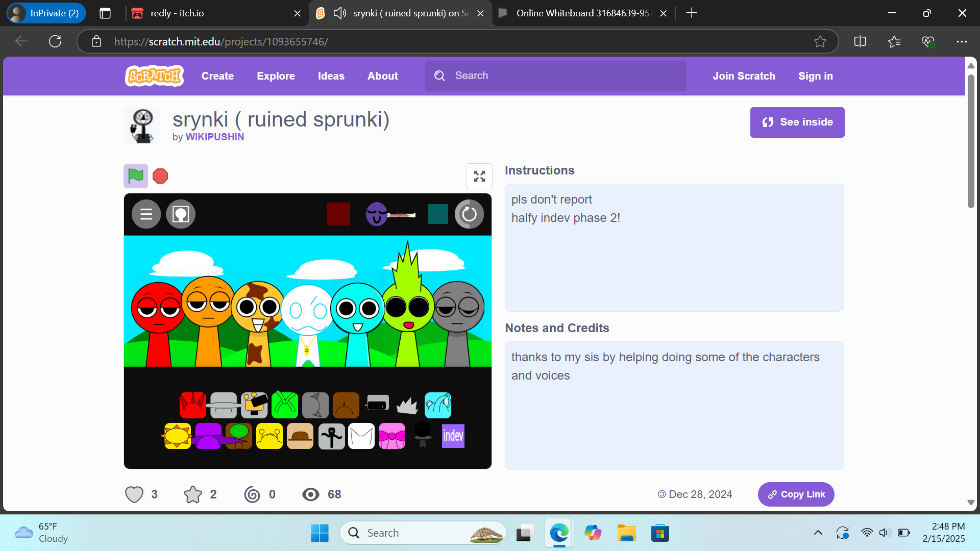Refresh the page
This screenshot has width=980, height=551.
(x=55, y=41)
